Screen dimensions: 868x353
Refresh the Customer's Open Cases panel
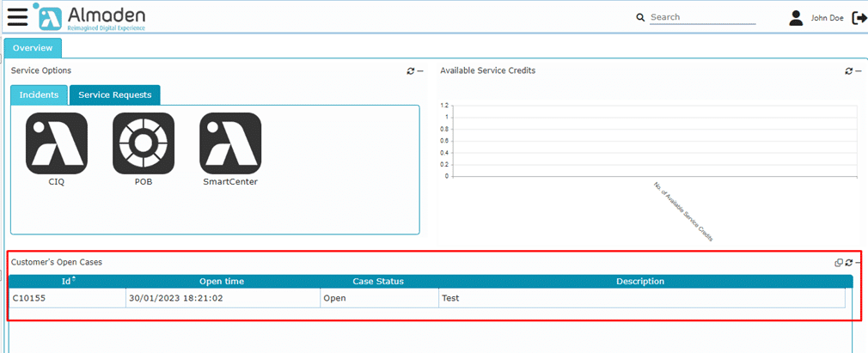point(848,263)
